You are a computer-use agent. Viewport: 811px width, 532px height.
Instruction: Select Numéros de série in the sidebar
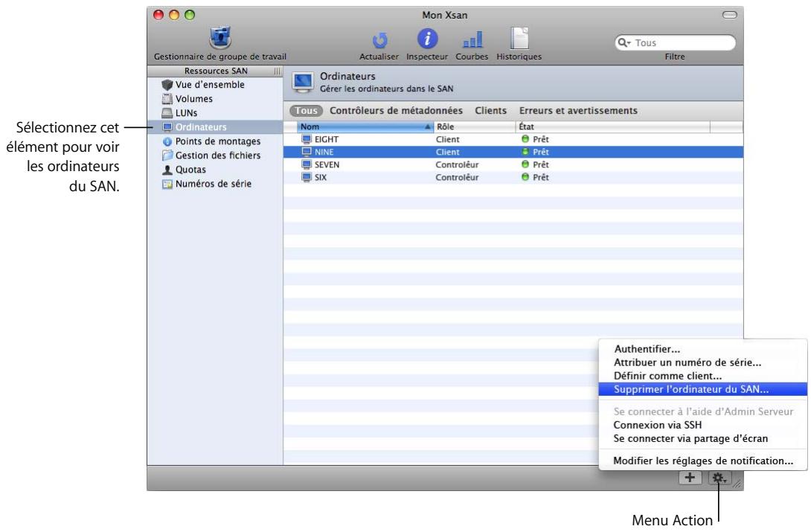point(213,184)
